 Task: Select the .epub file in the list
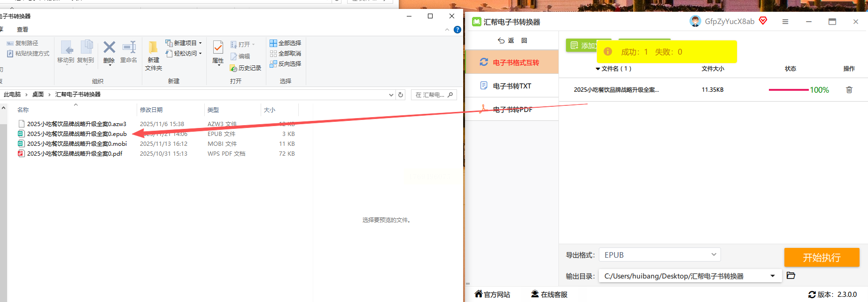(77, 134)
